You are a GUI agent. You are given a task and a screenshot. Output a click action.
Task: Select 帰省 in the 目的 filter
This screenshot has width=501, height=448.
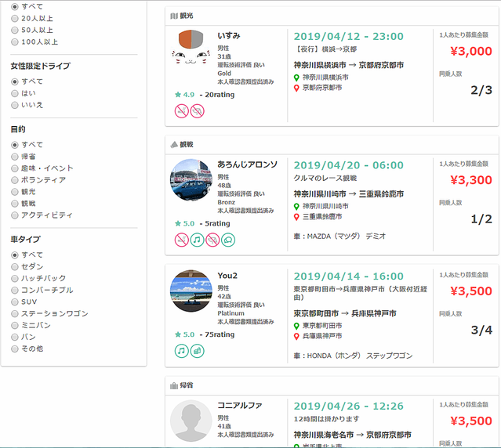click(x=15, y=156)
